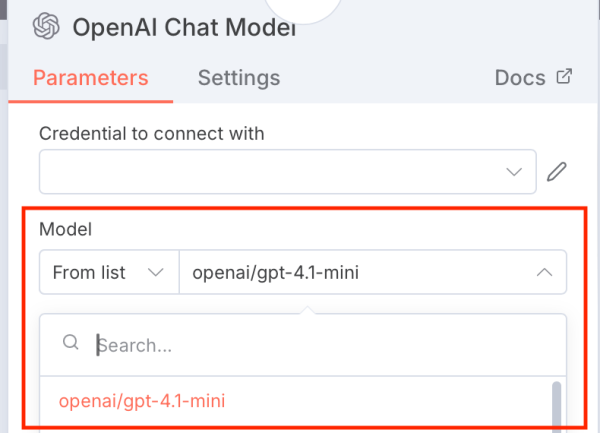Click the selected openai/gpt-4.1-mini model field
The image size is (600, 433).
[x=360, y=272]
